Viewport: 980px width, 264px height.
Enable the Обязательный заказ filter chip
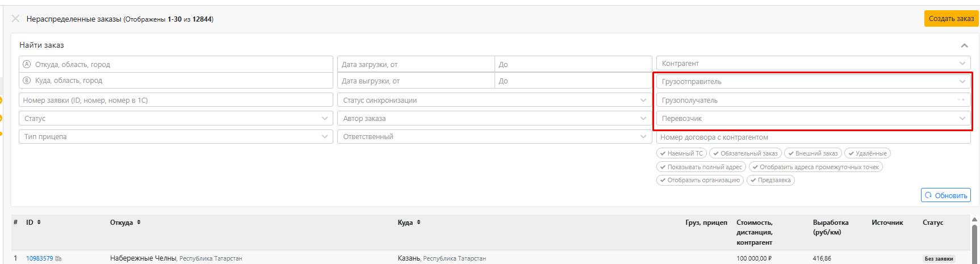(x=746, y=153)
